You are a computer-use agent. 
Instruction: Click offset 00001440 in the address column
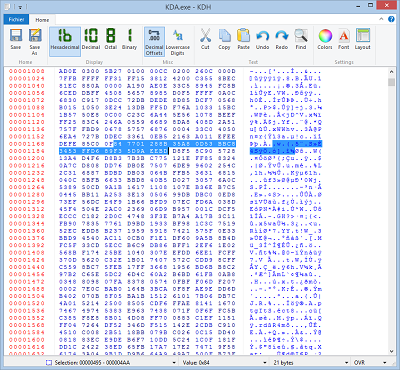tap(27, 267)
